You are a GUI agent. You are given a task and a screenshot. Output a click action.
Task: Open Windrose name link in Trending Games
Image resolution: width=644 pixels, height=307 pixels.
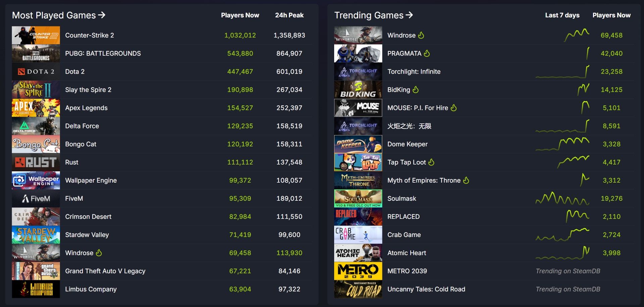click(x=401, y=35)
